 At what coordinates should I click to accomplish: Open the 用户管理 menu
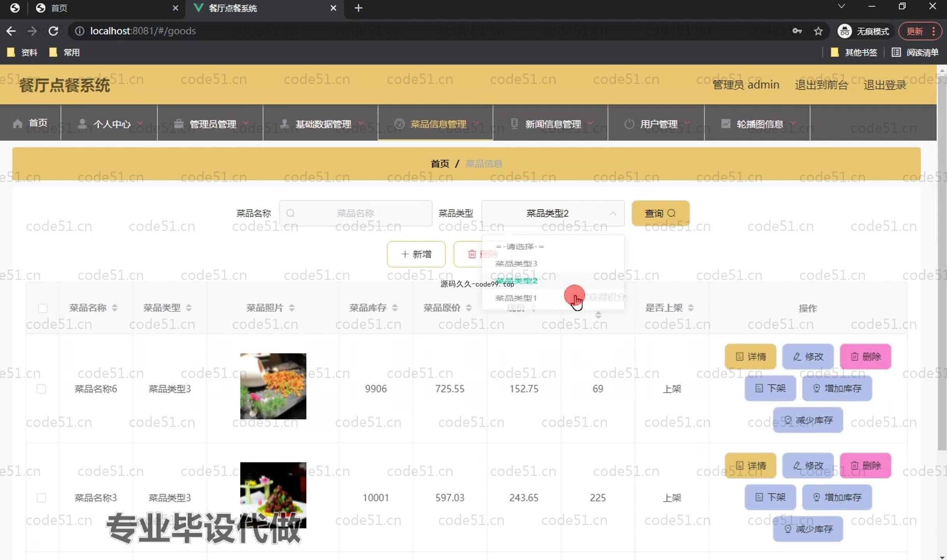click(x=656, y=124)
